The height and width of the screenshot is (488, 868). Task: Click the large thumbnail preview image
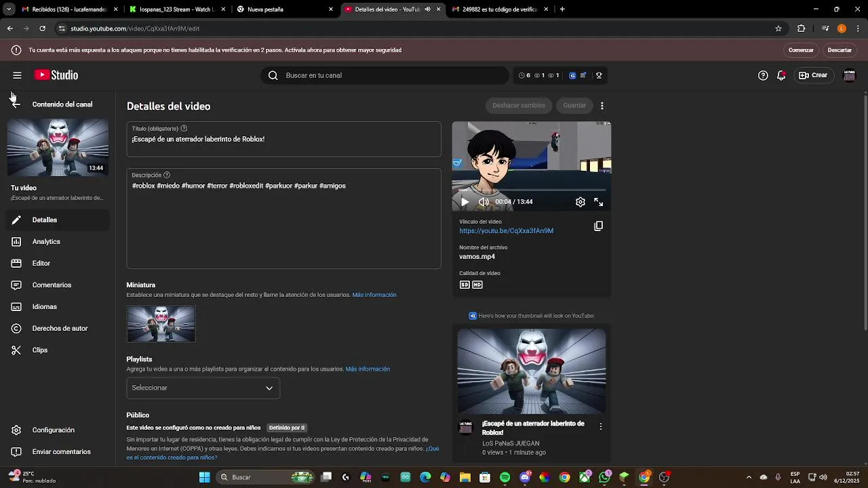pyautogui.click(x=532, y=371)
